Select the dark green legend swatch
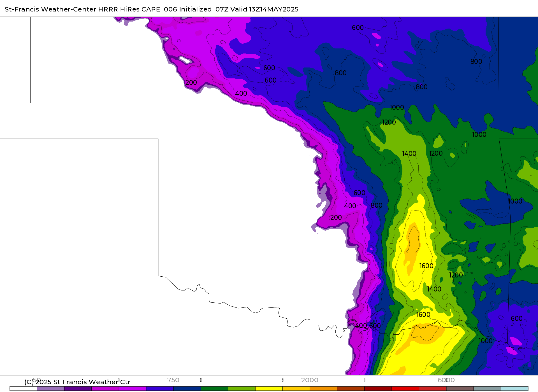 [x=214, y=389]
